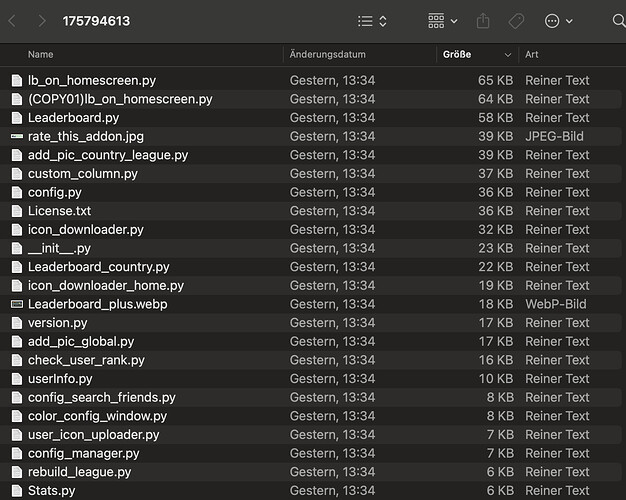Select file name userInfo.py

(60, 379)
